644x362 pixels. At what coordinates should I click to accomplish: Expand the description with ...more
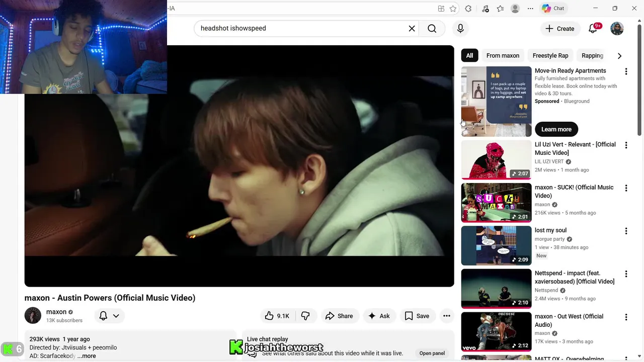pyautogui.click(x=87, y=356)
